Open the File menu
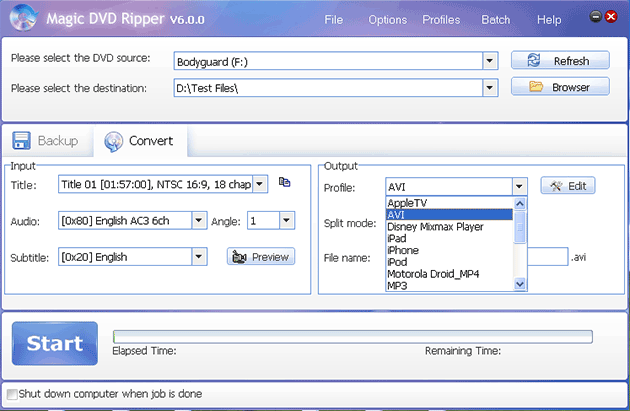Screen dimensions: 630x411 pyautogui.click(x=333, y=20)
